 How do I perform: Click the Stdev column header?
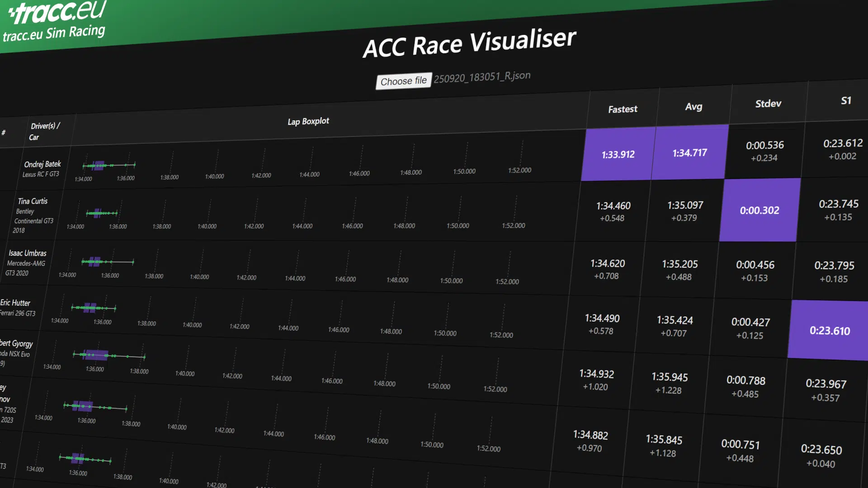(x=768, y=103)
